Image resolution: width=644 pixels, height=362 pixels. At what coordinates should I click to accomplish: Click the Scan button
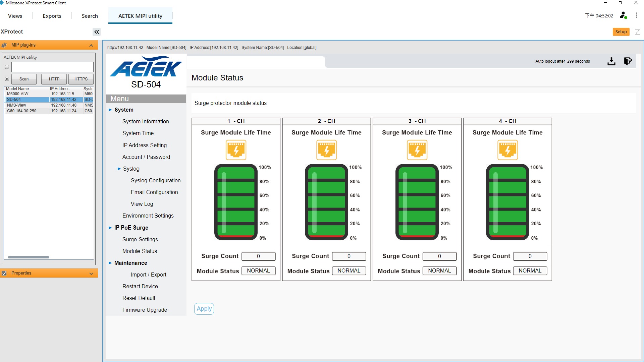24,79
